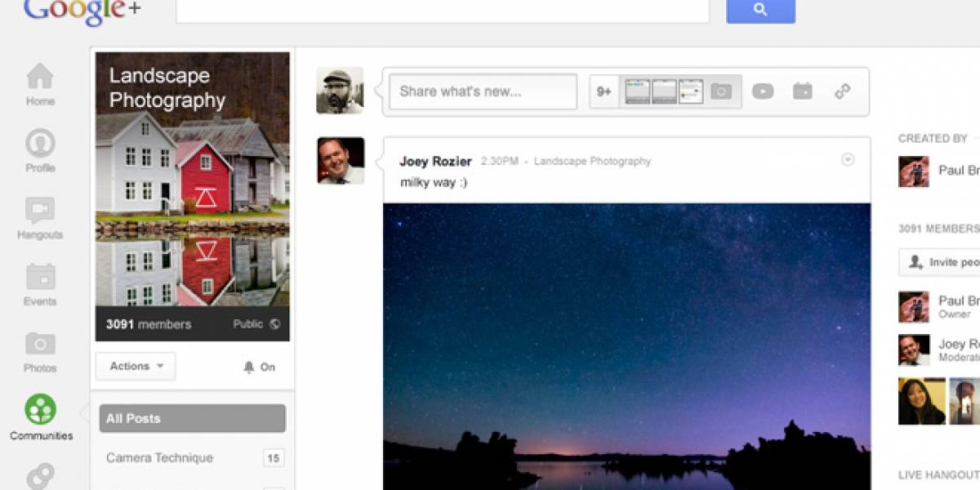980x490 pixels.
Task: Click creator Paul's avatar under Created By
Action: coord(914,171)
